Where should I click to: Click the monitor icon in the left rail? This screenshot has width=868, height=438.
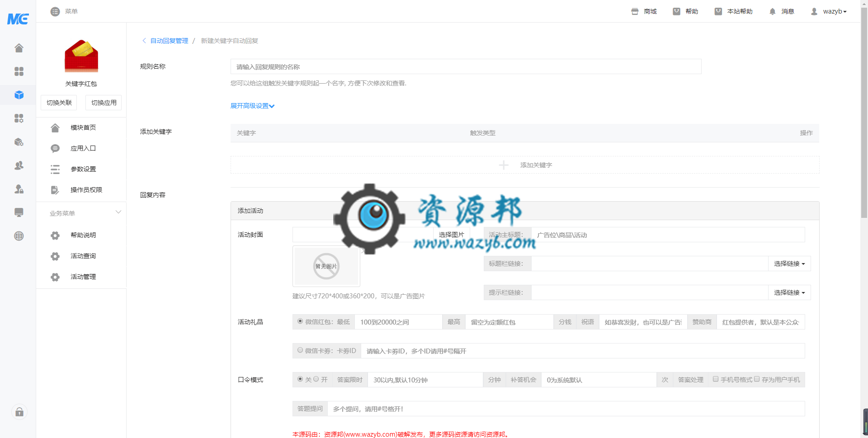(x=19, y=212)
